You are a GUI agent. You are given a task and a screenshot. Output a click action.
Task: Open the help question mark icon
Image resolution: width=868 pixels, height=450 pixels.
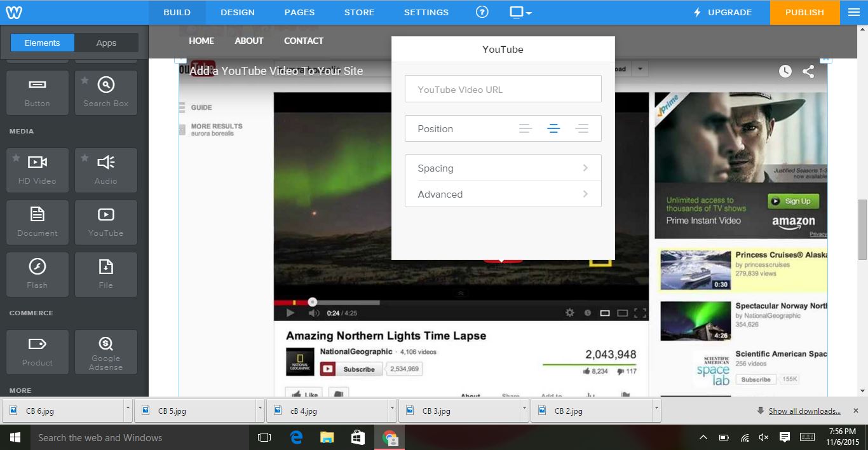click(482, 12)
